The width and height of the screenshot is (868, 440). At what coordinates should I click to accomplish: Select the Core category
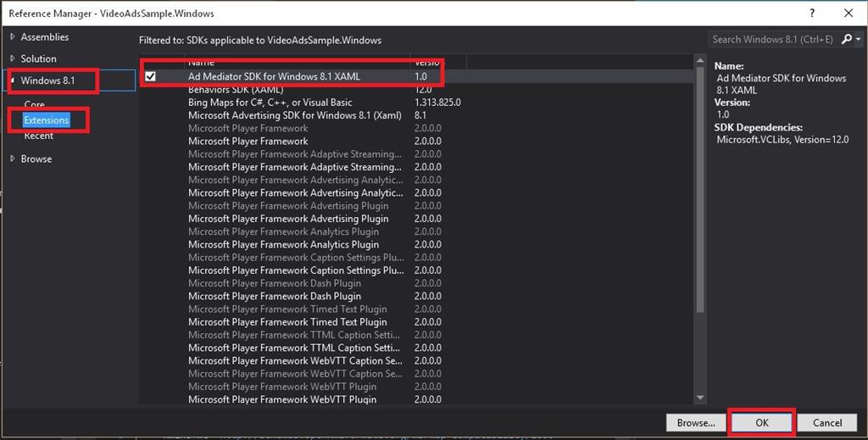point(34,104)
